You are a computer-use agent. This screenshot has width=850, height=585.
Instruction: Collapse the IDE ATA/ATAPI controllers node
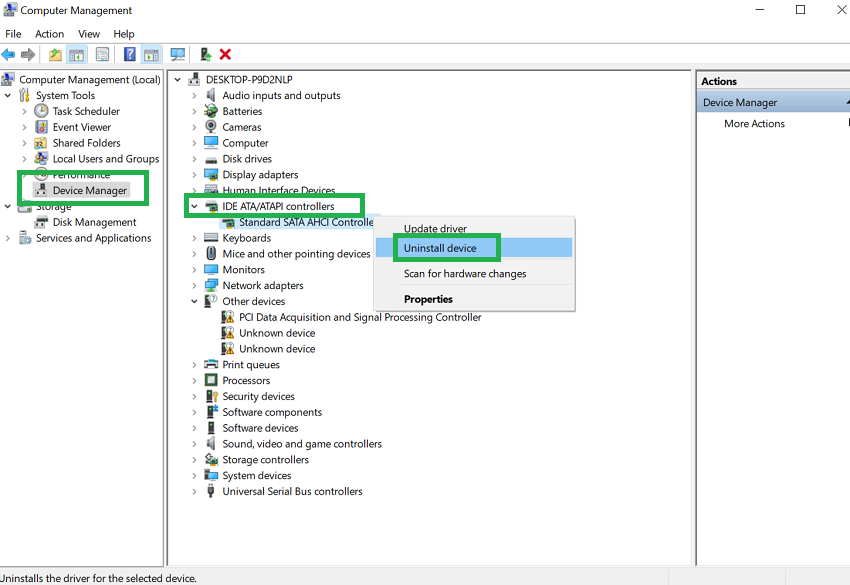(x=195, y=206)
